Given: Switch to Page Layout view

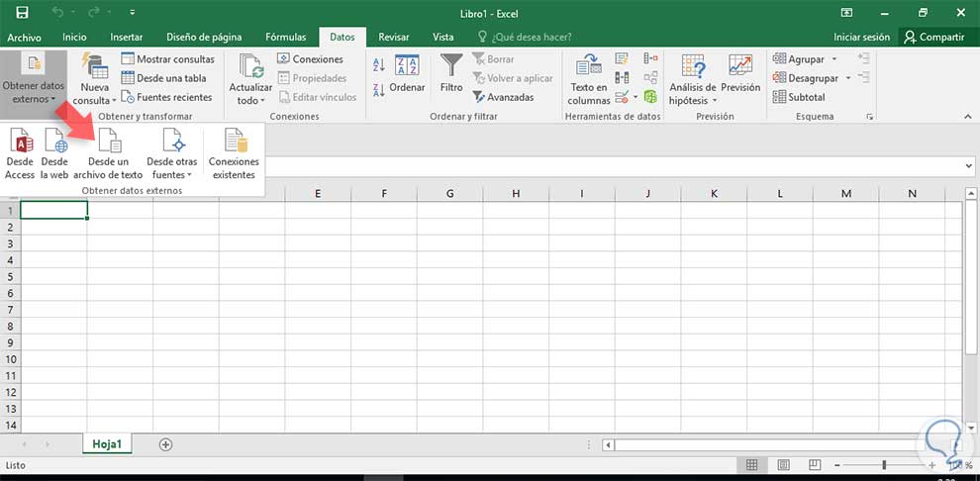Looking at the screenshot, I should [783, 465].
